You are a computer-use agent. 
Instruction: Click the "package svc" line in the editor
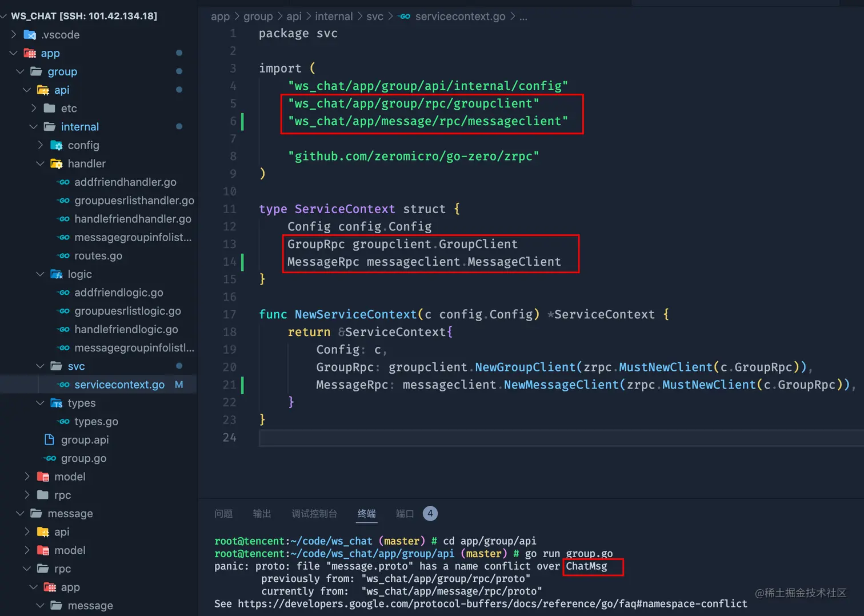coord(298,33)
